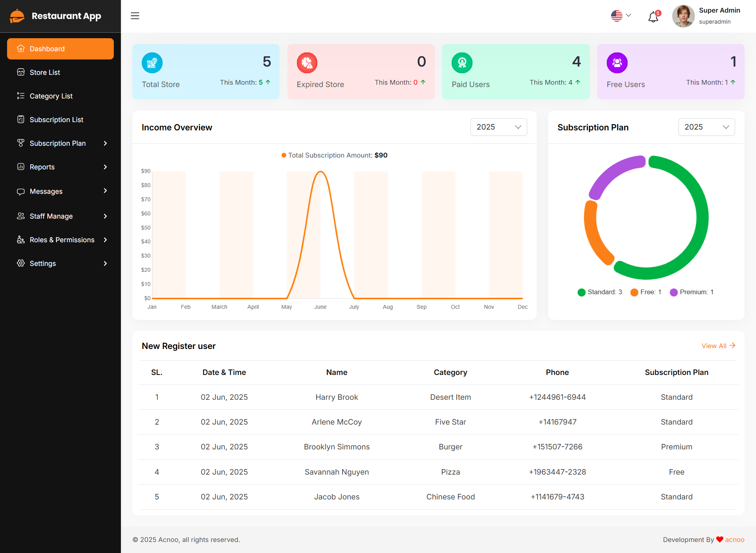Click the Total Store card icon
The image size is (756, 553).
(152, 63)
